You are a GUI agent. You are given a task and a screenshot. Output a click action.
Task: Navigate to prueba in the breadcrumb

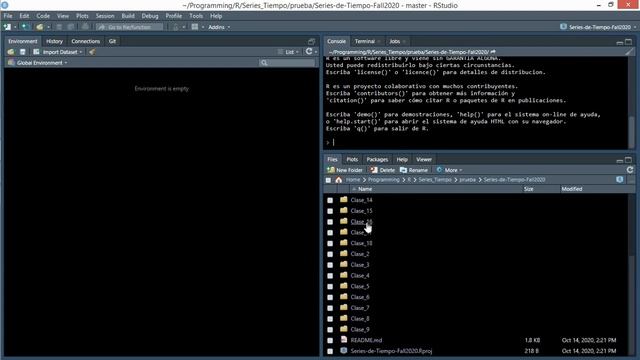pos(467,180)
